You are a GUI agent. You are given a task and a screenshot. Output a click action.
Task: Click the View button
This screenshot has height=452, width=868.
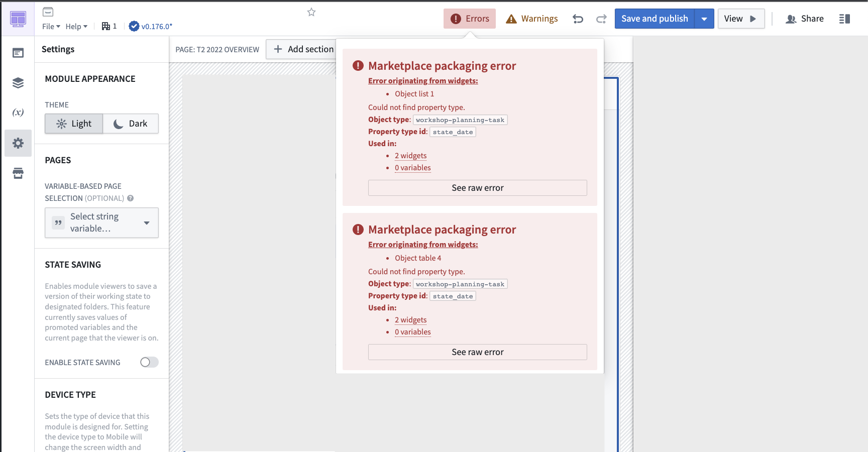click(741, 19)
